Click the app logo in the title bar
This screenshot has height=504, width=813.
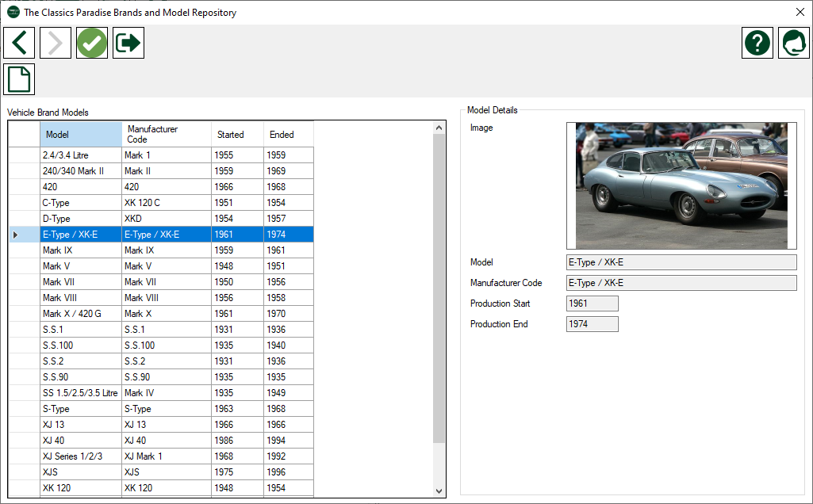pyautogui.click(x=13, y=13)
